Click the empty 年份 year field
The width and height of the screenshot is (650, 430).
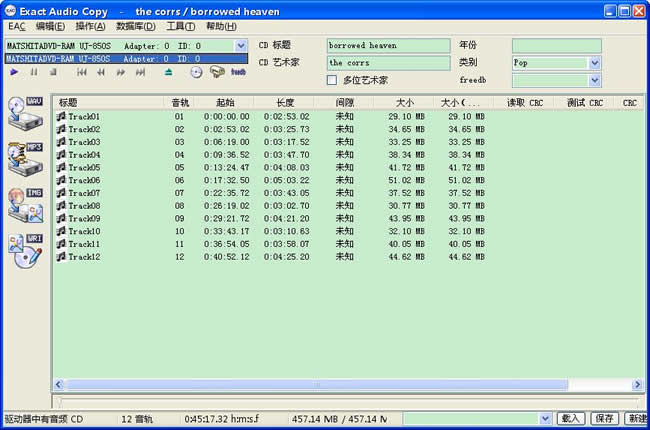click(x=557, y=46)
